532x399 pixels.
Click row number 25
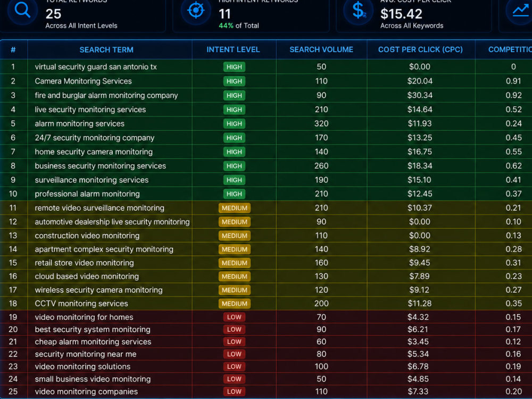tap(13, 392)
